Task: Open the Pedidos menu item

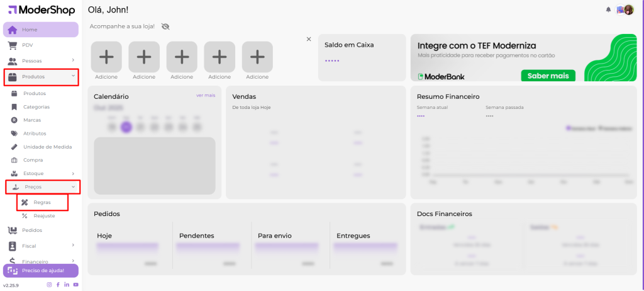Action: (x=31, y=230)
